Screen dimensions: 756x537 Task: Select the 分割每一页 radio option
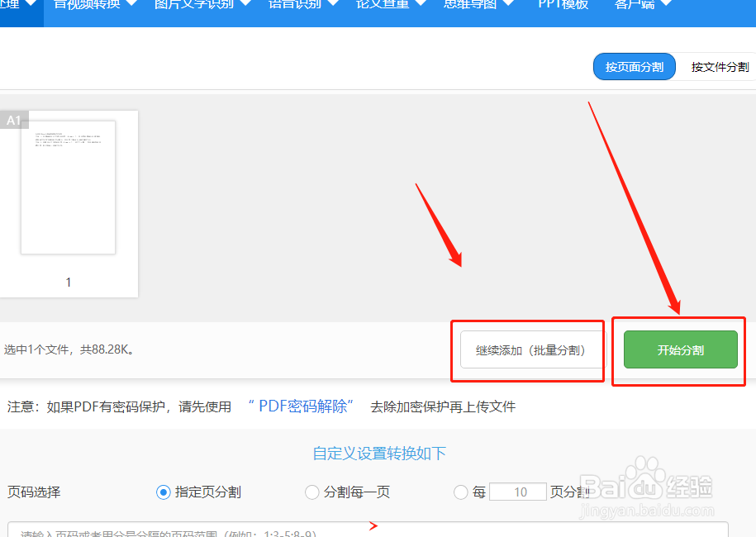pos(312,492)
